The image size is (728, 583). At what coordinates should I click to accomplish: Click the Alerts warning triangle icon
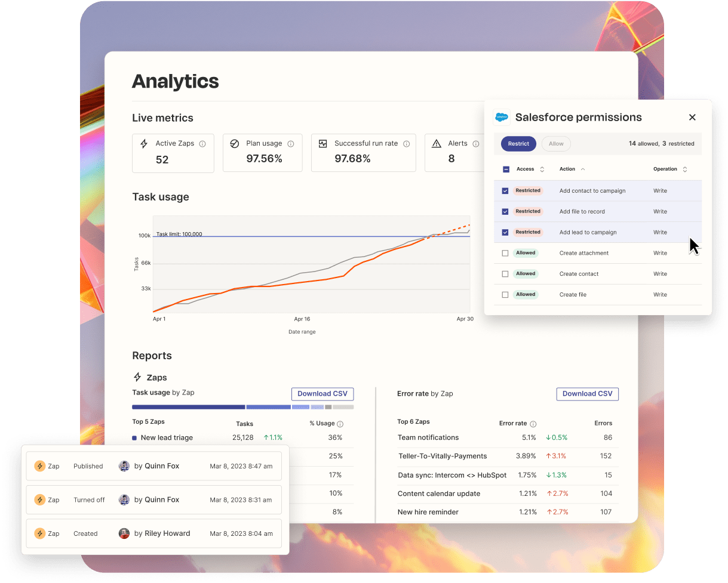[x=437, y=144]
